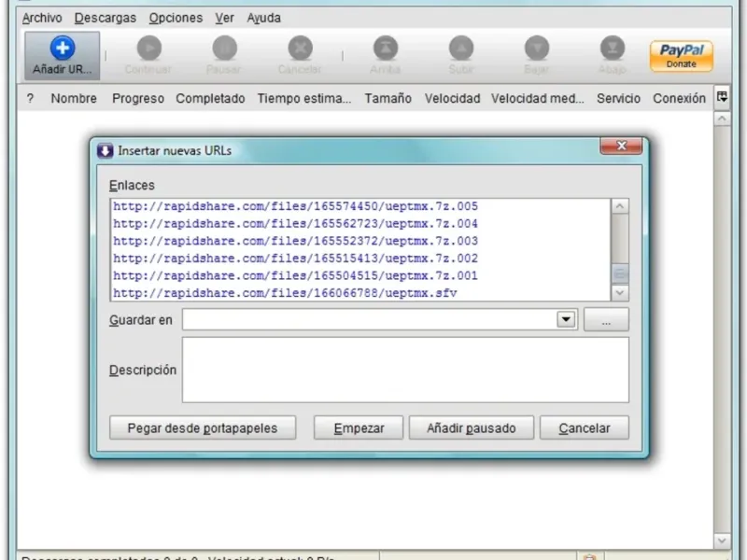Sort by the Completado column header
The image size is (747, 560).
click(x=211, y=99)
